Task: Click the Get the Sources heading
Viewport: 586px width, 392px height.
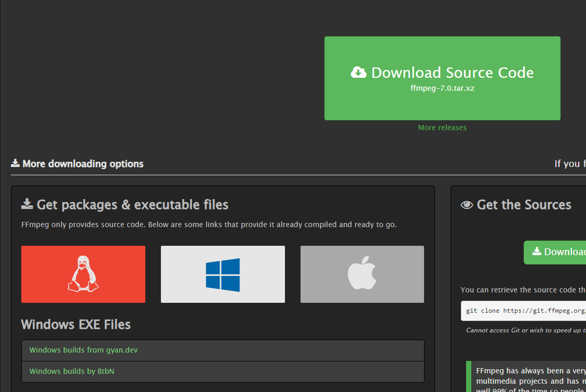Action: tap(524, 205)
